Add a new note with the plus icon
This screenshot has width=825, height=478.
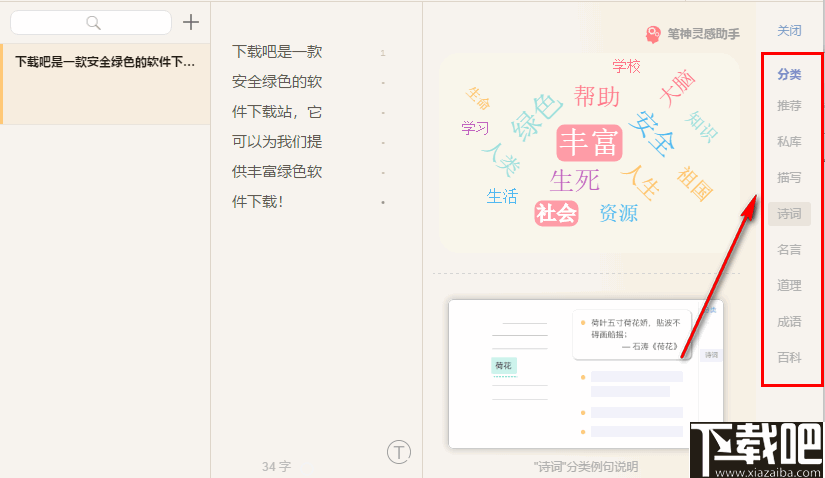click(190, 22)
